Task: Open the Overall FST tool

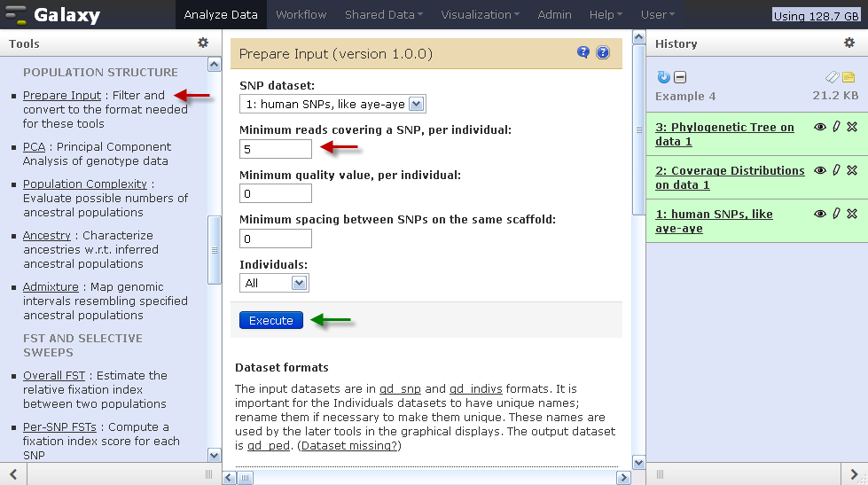Action: [x=54, y=375]
